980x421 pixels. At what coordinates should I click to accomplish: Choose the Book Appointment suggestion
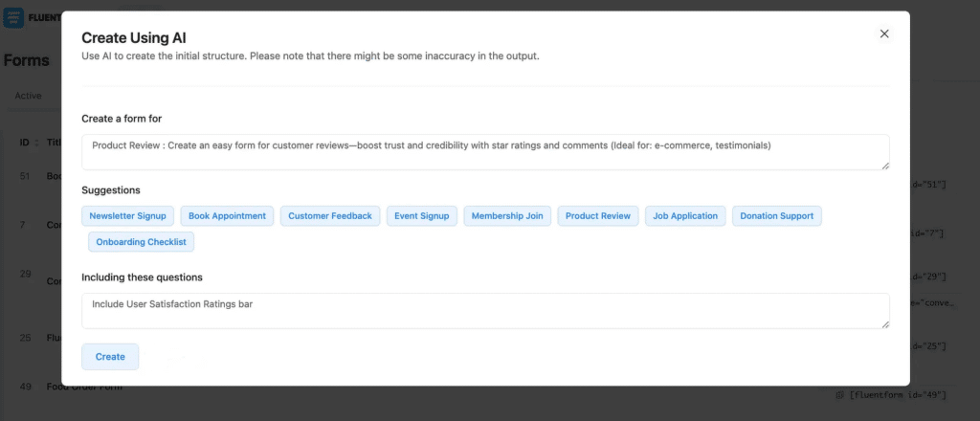(227, 216)
